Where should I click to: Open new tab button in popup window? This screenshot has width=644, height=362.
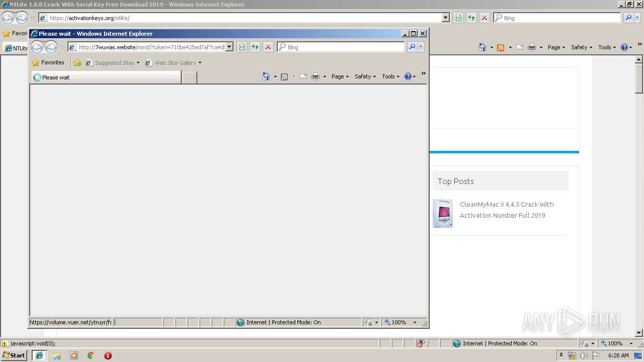pyautogui.click(x=189, y=77)
